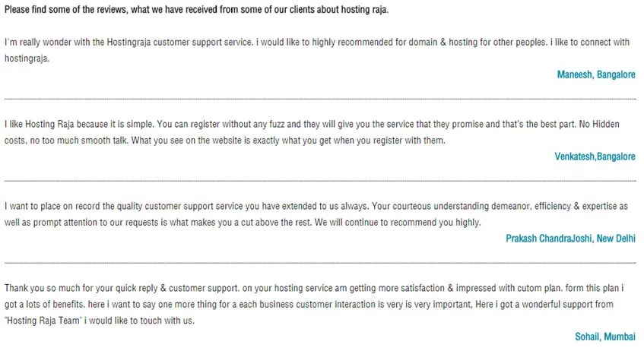644x351 pixels.
Task: Click the dotted separator below Venkatesh's review
Action: (x=319, y=181)
